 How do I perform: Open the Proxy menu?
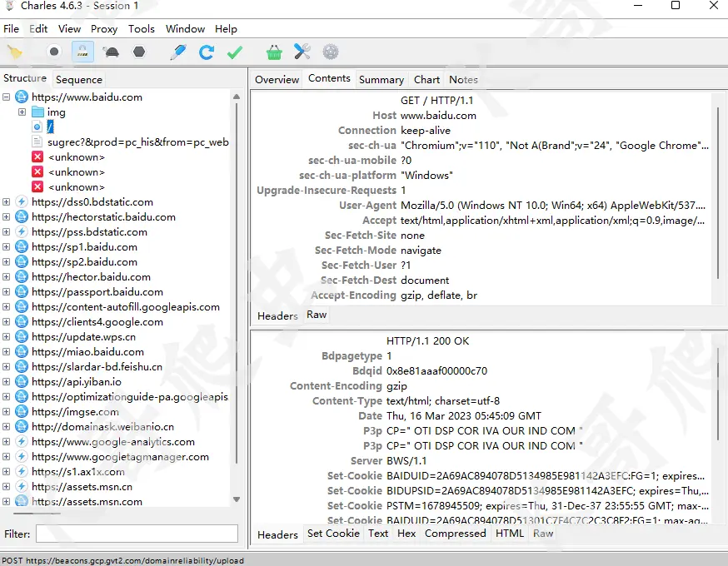(x=104, y=28)
